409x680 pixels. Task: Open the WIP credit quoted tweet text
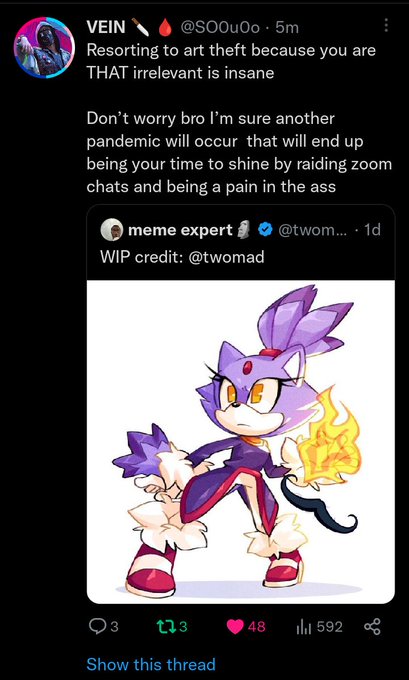pos(183,257)
